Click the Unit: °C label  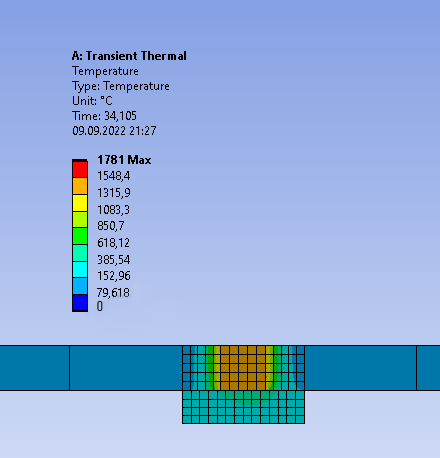pos(92,101)
